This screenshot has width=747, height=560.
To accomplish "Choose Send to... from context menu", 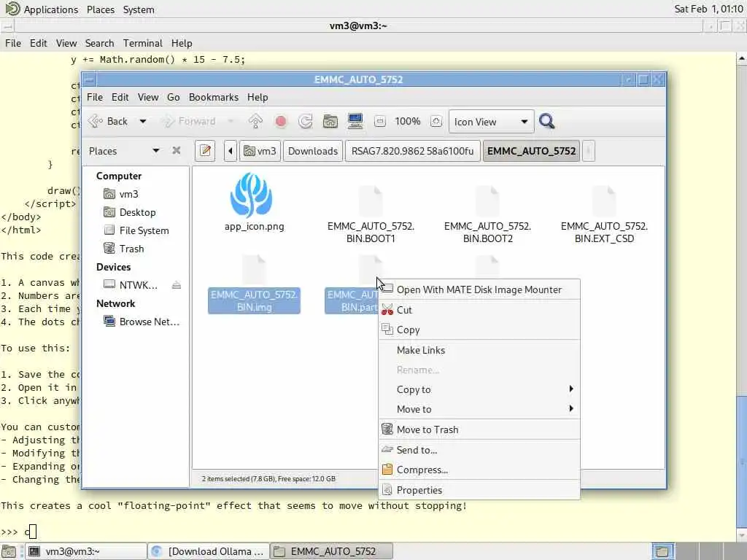I will 479,450.
